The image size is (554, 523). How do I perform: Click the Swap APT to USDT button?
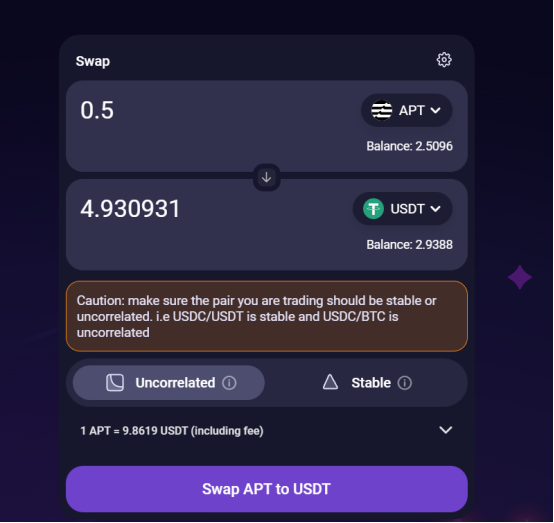(267, 489)
